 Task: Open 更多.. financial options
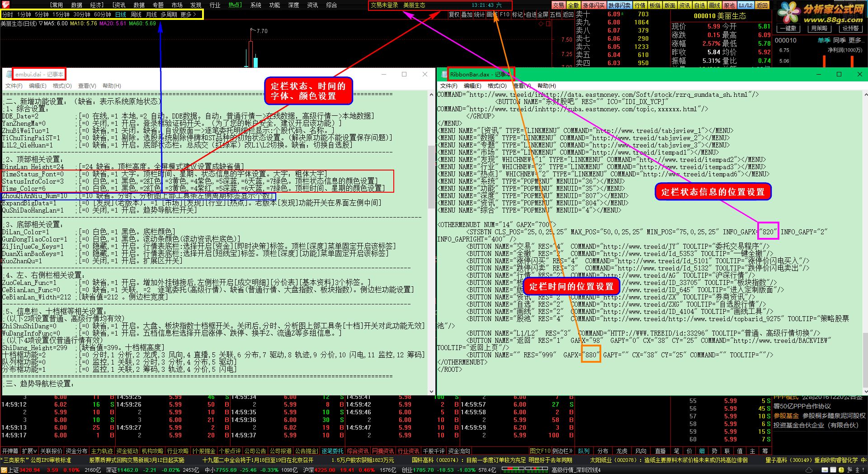coord(856,40)
